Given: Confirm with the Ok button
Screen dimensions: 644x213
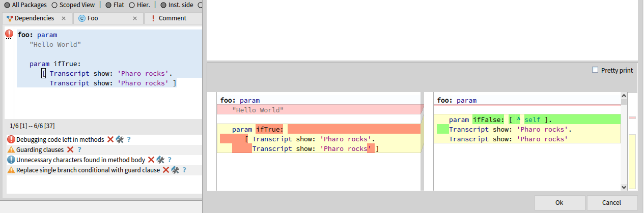Looking at the screenshot, I should click(x=559, y=202).
